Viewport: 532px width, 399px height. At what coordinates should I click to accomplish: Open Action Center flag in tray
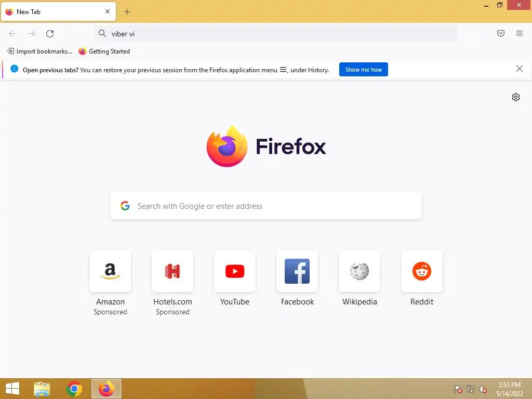coord(458,389)
